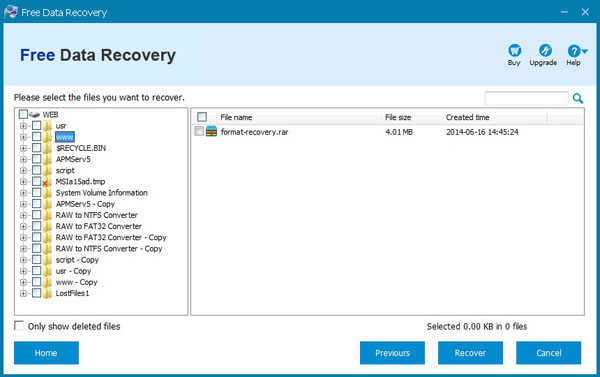Click the $RECYCLE.BIN folder icon

click(47, 148)
